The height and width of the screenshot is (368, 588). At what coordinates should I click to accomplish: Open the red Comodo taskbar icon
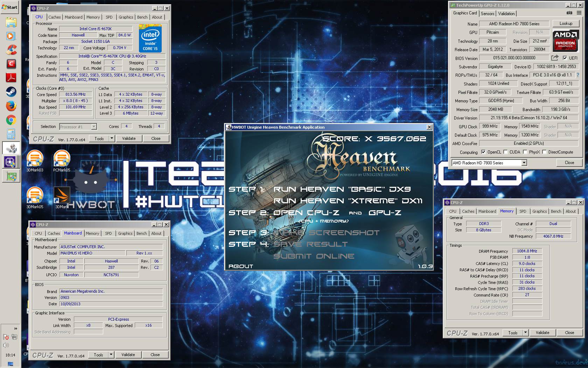[x=11, y=64]
